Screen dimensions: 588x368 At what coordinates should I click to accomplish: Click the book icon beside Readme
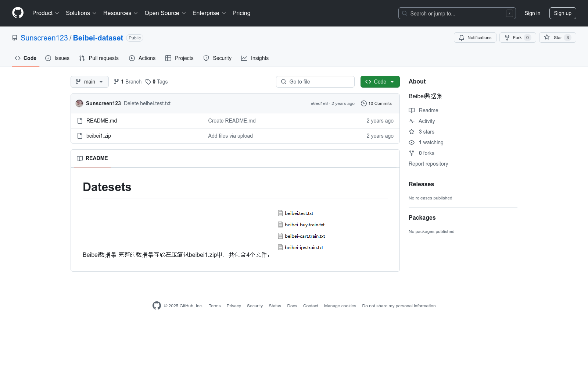412,110
